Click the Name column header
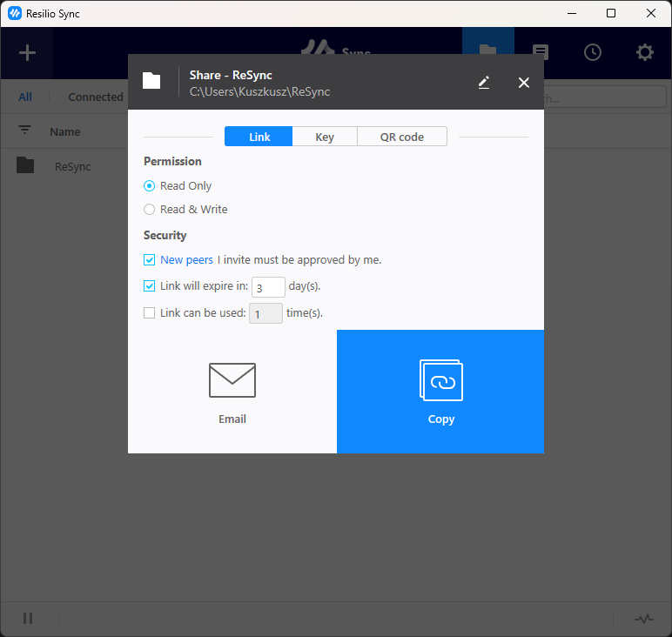The width and height of the screenshot is (672, 637). coord(64,131)
